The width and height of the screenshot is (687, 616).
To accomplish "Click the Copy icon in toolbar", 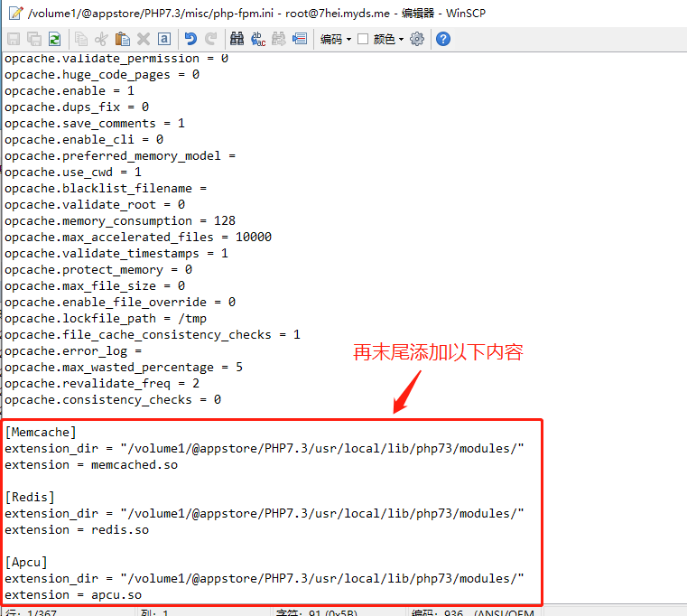I will 81,39.
